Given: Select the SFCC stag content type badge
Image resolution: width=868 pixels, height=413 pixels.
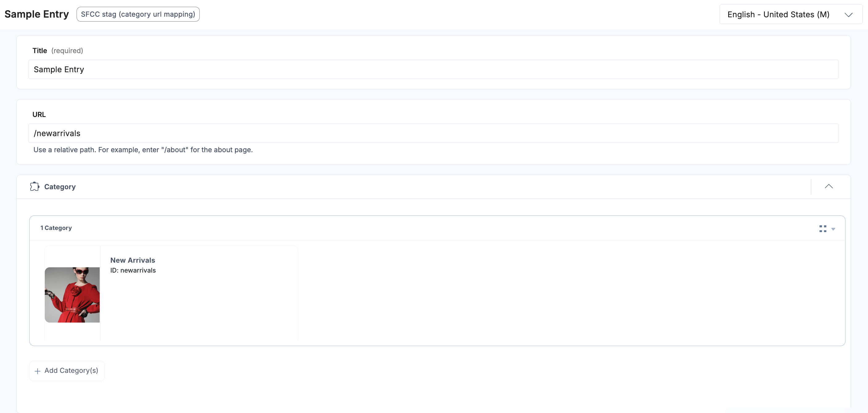Looking at the screenshot, I should [x=138, y=14].
